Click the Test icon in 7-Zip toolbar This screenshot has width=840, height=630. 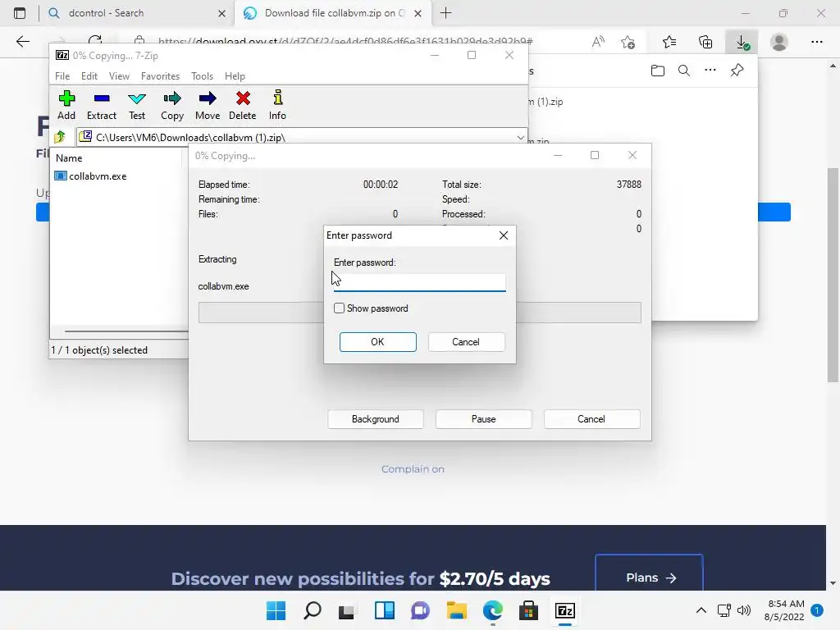coord(137,105)
